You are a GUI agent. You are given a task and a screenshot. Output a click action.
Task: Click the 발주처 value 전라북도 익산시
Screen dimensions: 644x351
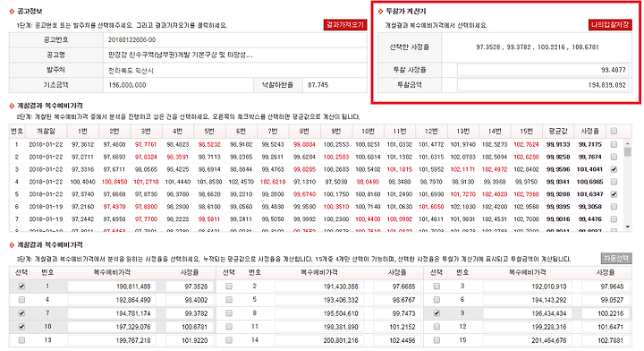[131, 70]
